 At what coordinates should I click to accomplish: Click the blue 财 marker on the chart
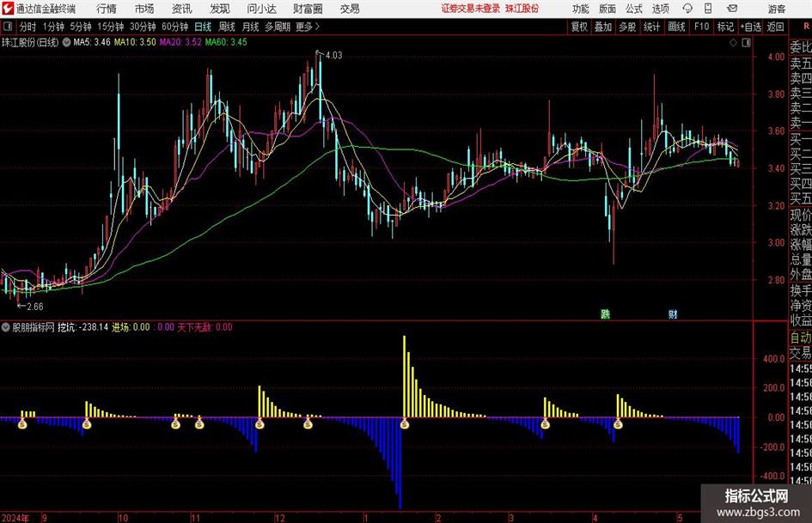pos(673,313)
